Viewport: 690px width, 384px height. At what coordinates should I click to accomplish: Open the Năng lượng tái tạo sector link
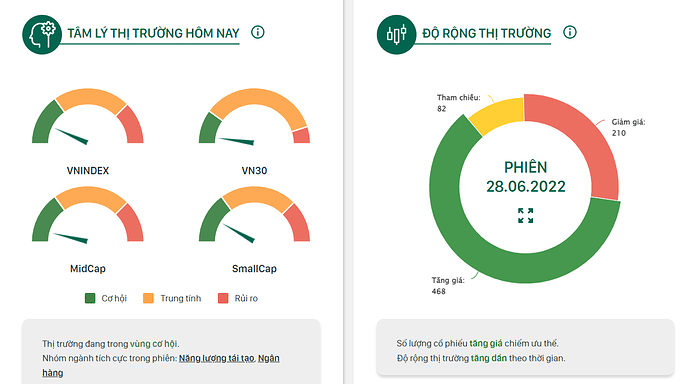(217, 358)
